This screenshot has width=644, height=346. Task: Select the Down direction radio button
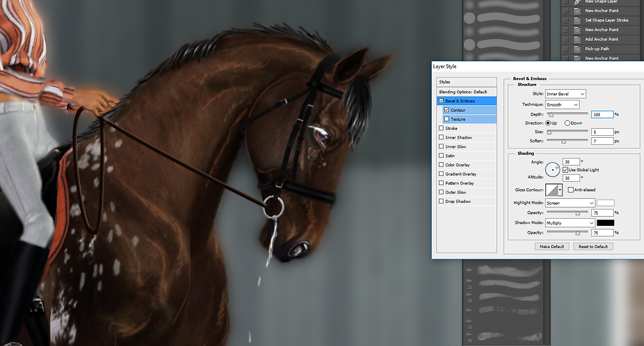(567, 123)
